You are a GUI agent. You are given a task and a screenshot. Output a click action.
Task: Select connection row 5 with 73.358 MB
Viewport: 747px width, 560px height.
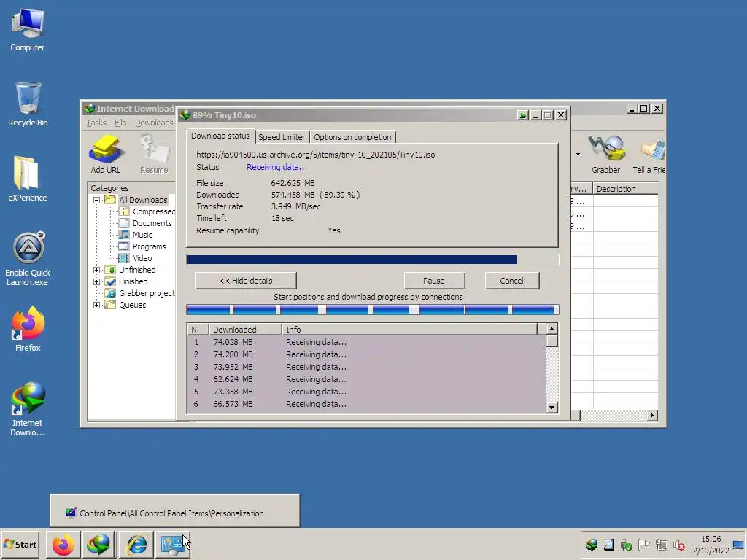pyautogui.click(x=366, y=392)
